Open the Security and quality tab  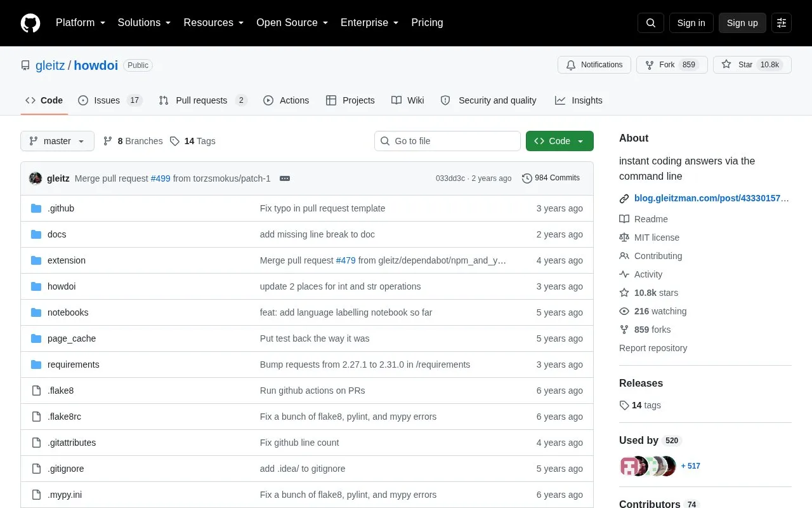[488, 100]
